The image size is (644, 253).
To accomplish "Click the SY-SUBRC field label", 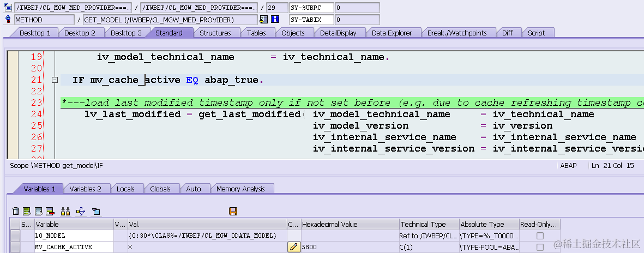I will 311,8.
